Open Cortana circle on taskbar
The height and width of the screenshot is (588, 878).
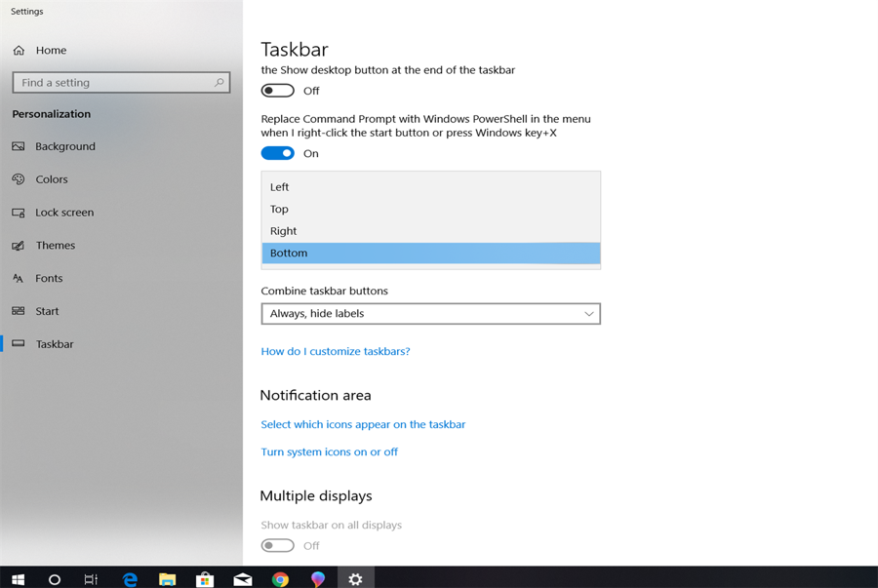(55, 579)
